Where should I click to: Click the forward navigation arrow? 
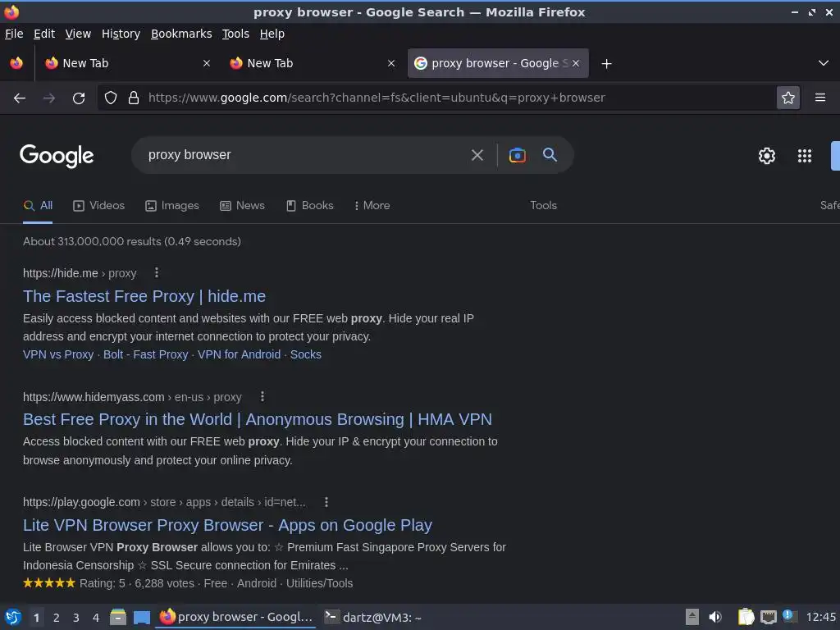pos(49,98)
